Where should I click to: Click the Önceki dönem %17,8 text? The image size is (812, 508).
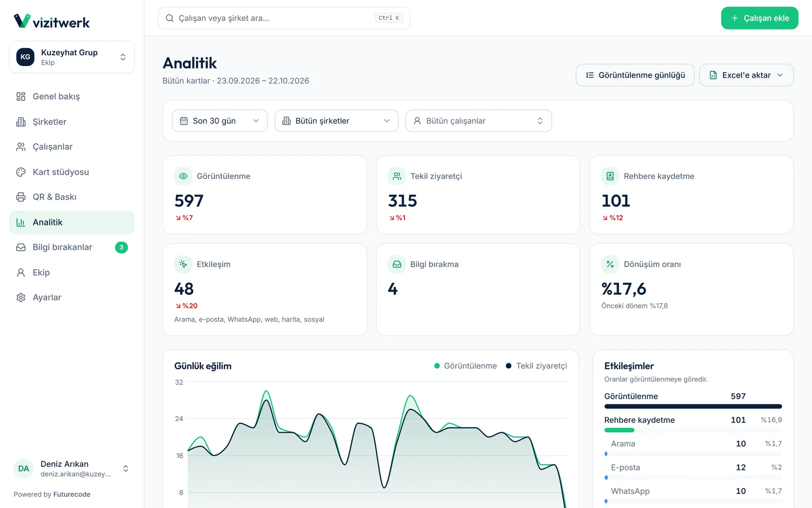634,306
